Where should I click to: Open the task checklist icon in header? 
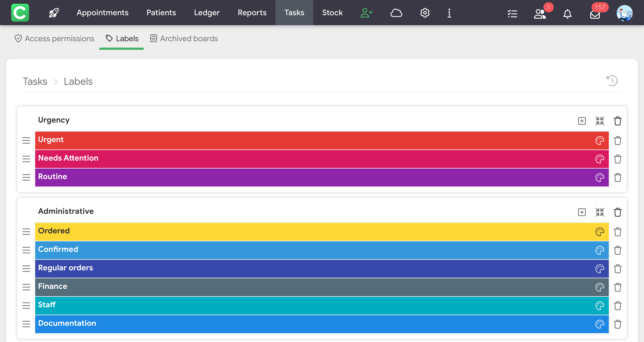coord(512,14)
